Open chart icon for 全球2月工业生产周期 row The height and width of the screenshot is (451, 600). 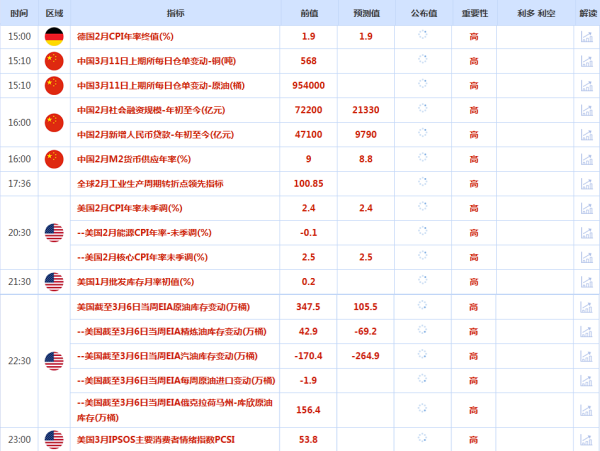point(587,184)
